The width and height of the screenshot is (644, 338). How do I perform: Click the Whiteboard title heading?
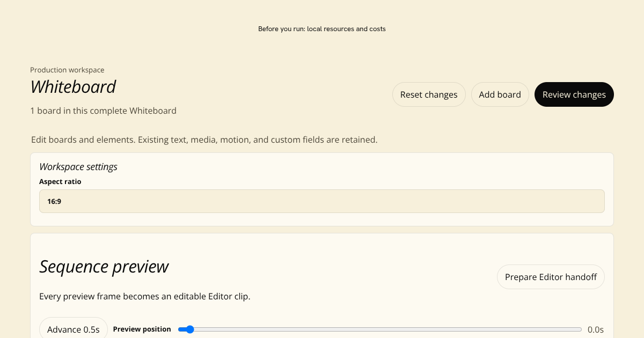click(73, 87)
